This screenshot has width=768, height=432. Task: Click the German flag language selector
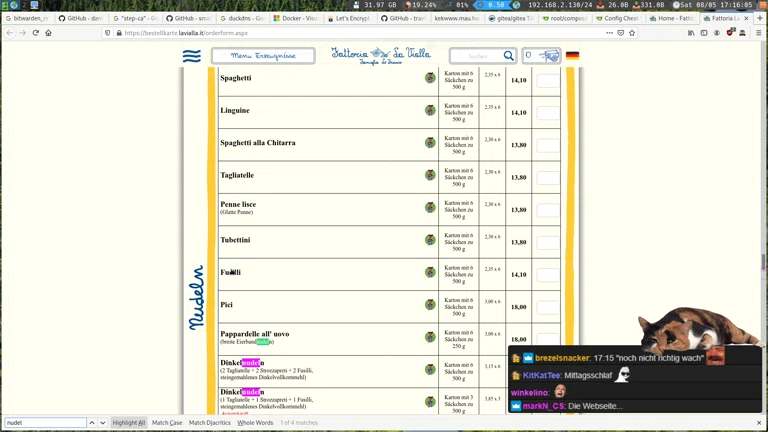tap(572, 55)
